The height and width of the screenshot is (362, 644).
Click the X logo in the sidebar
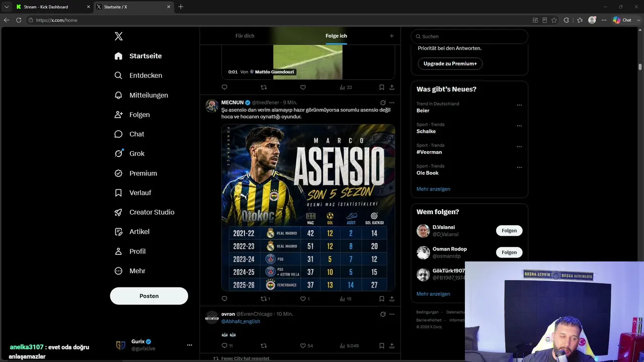[119, 36]
